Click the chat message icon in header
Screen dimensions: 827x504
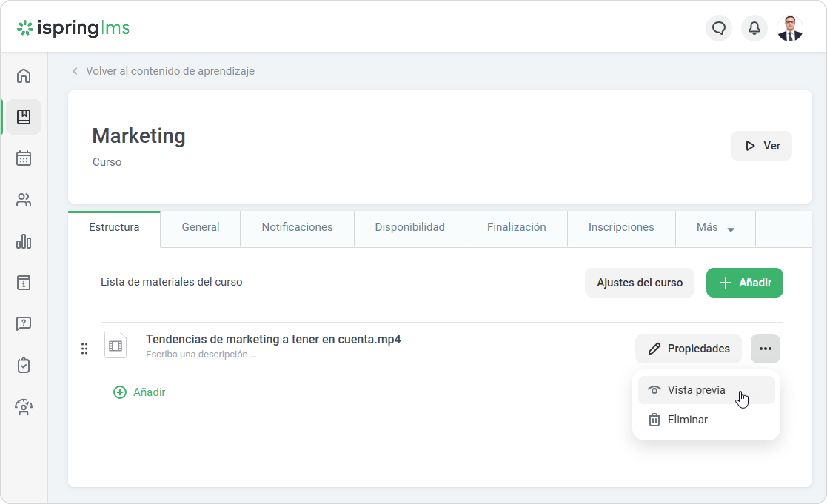pyautogui.click(x=719, y=28)
